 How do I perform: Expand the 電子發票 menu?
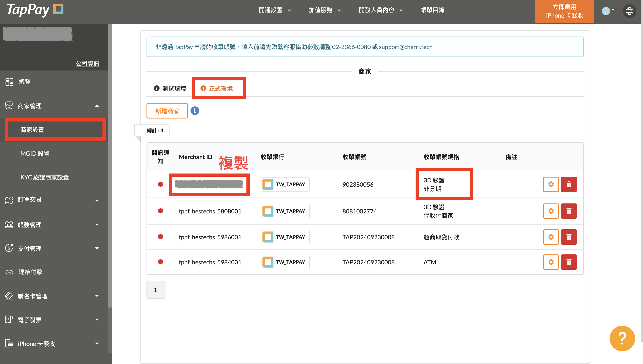point(29,320)
